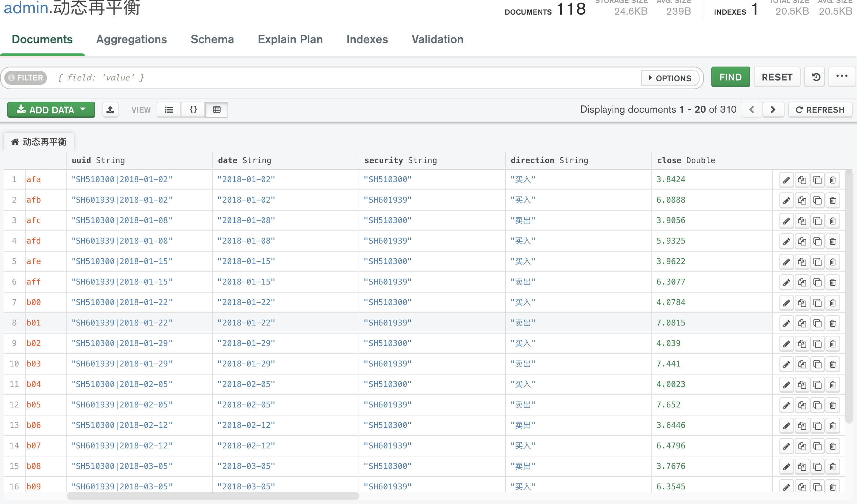The image size is (857, 504).
Task: Open the Aggregations tab
Action: 131,40
